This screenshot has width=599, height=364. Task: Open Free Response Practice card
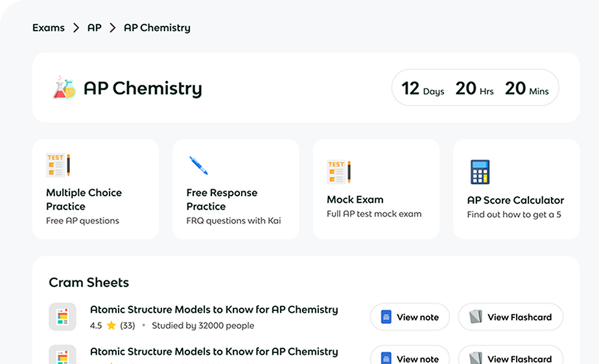click(x=236, y=189)
